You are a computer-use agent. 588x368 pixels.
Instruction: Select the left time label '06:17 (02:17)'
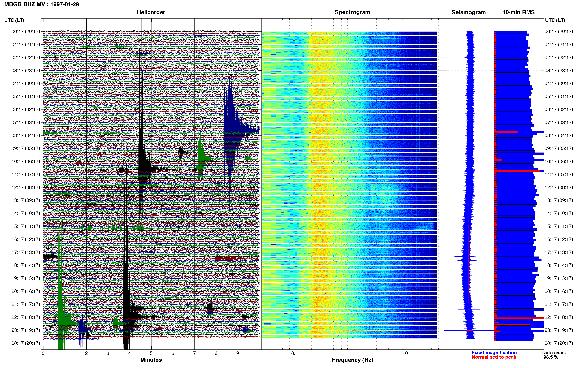coord(26,109)
